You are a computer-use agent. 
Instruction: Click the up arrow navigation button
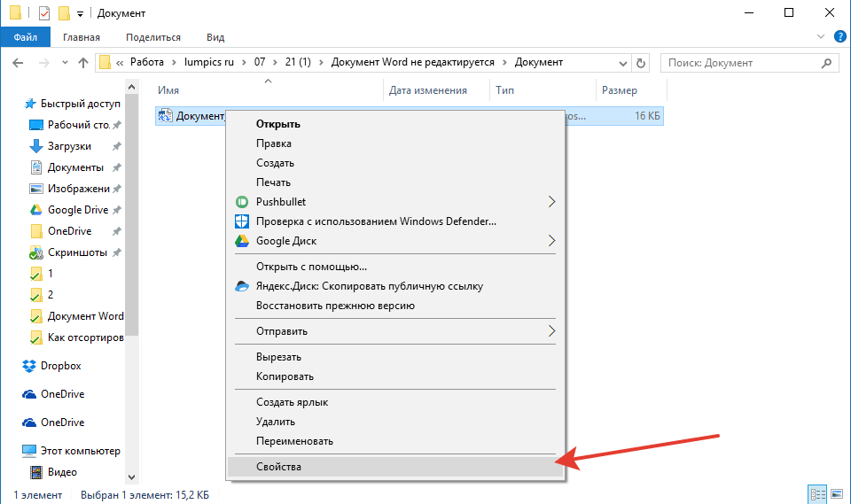(83, 63)
